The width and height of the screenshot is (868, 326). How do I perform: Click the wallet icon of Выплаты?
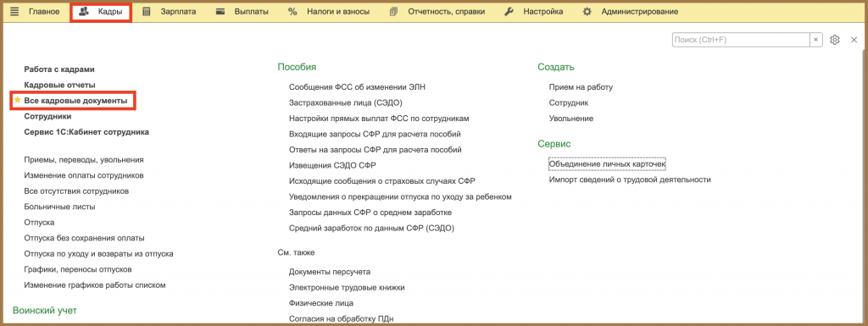point(220,12)
